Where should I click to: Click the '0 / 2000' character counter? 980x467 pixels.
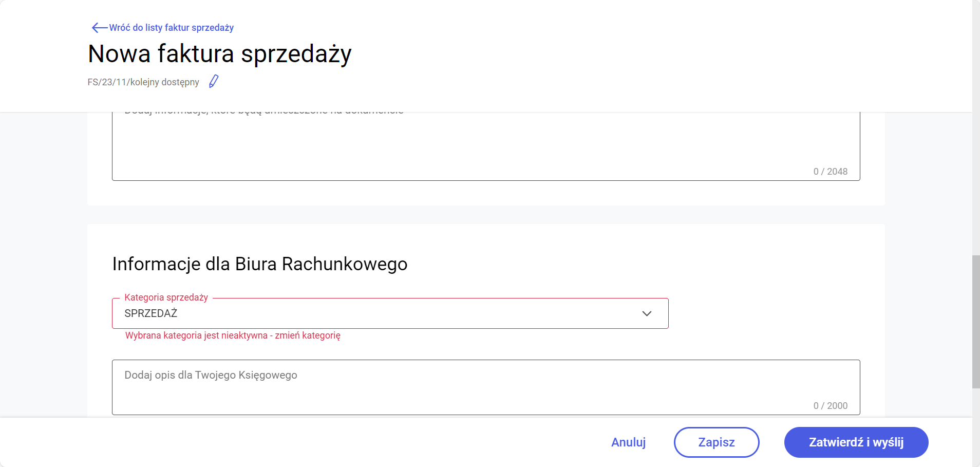830,406
